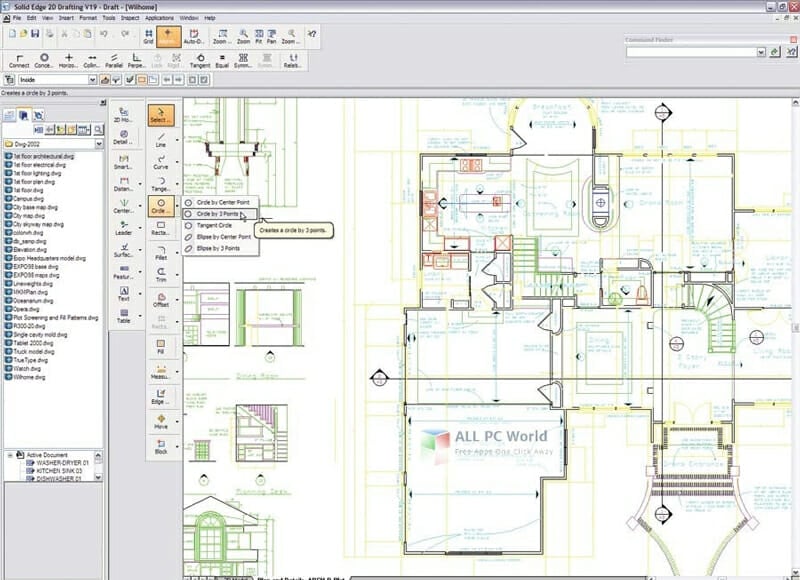Open the Command Finder dropdown arrow
This screenshot has width=800, height=580.
(x=761, y=52)
